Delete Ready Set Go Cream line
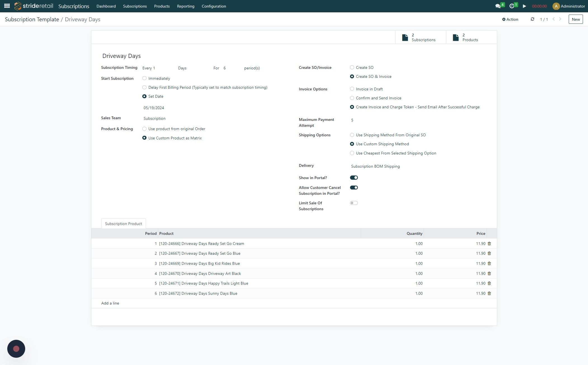Viewport: 588px width, 365px height. click(489, 244)
